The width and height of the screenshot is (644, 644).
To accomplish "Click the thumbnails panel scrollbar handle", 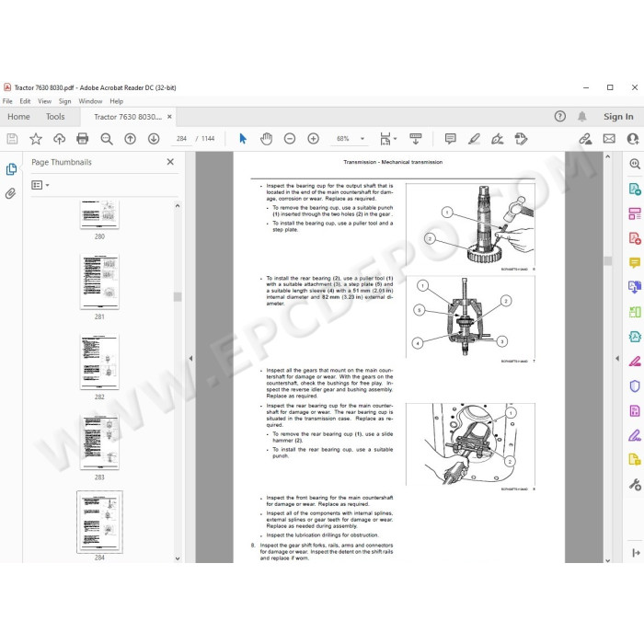I will 178,297.
